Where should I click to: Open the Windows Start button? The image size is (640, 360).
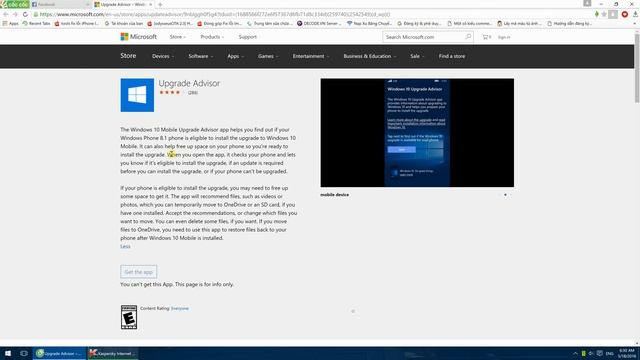click(x=8, y=353)
